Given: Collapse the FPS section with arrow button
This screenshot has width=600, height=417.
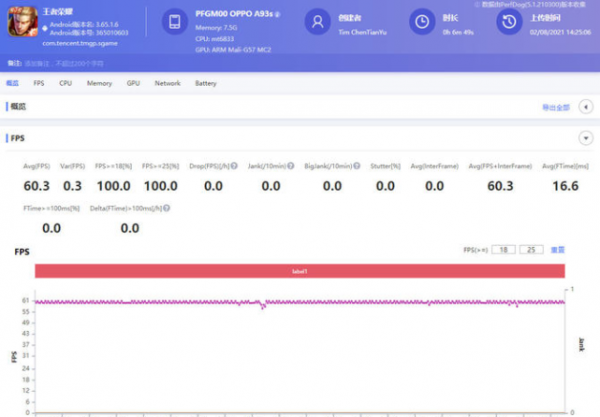Looking at the screenshot, I should click(x=586, y=138).
